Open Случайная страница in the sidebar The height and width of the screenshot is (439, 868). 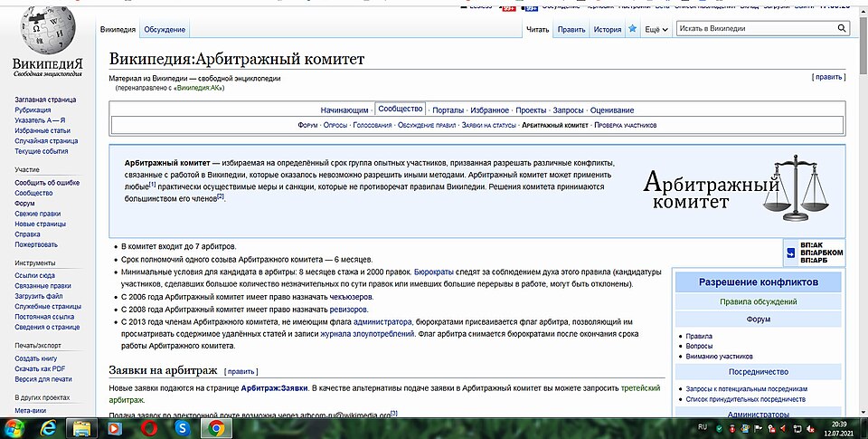coord(46,141)
